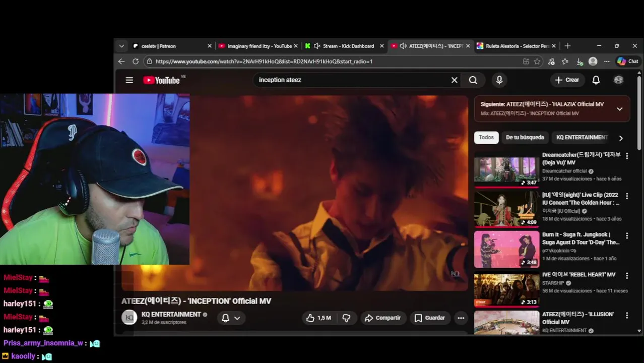Clear the search text with the X icon
This screenshot has width=644, height=363.
pyautogui.click(x=455, y=80)
